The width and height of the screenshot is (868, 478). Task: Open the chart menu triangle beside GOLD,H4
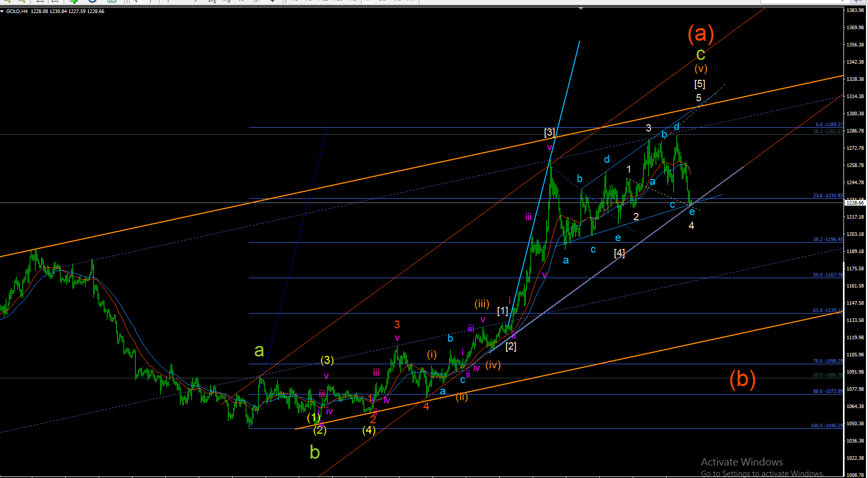point(2,11)
